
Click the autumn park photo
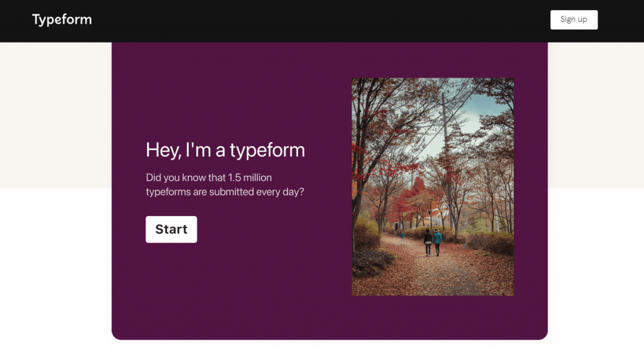[x=432, y=187]
